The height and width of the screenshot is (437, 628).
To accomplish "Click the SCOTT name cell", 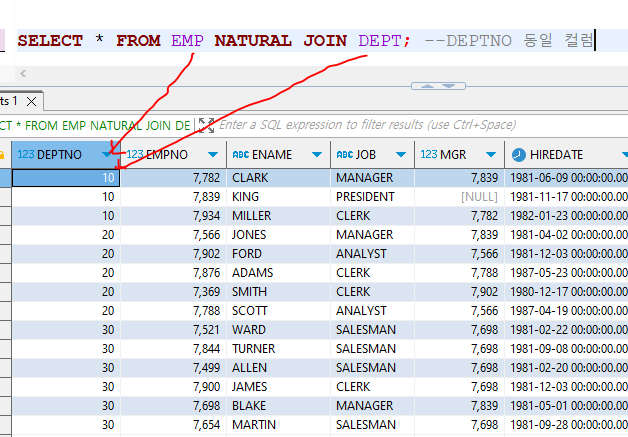I will [x=278, y=311].
